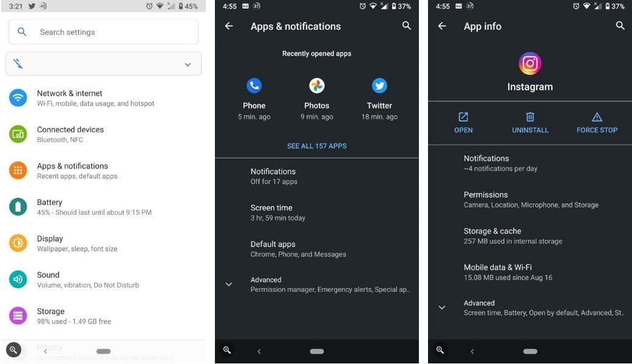Expand Advanced chevron in Apps & notifications

pos(228,285)
